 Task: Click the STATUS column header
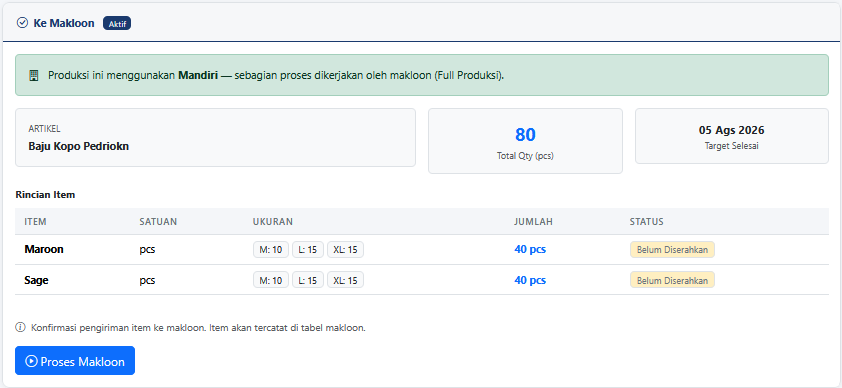[647, 222]
